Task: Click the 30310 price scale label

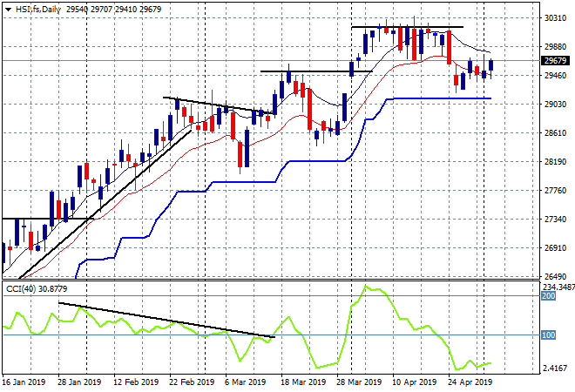Action: [x=555, y=17]
